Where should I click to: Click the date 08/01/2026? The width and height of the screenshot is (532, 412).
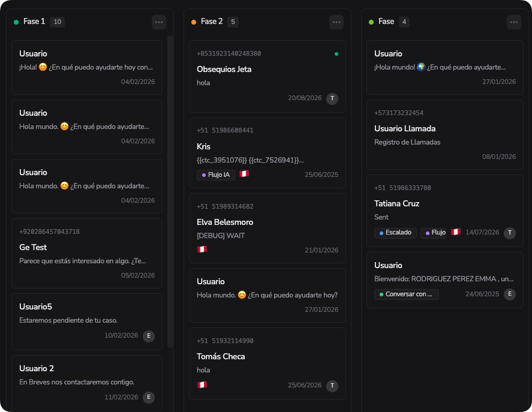click(x=499, y=157)
